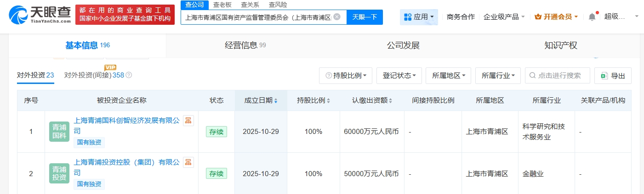Sort table by 持股比例 column header

click(x=313, y=100)
